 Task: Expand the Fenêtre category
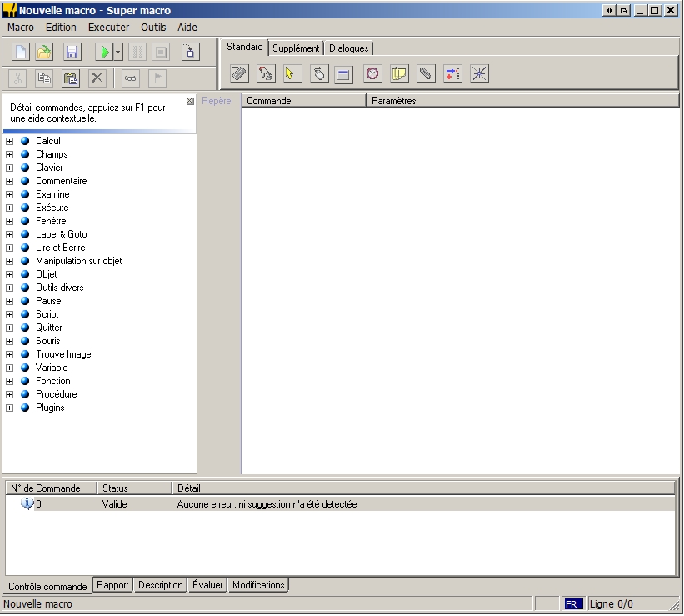tap(10, 221)
